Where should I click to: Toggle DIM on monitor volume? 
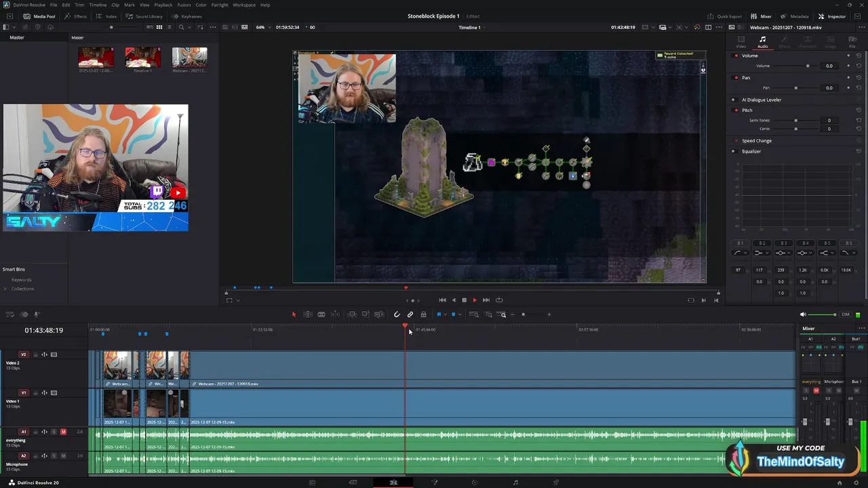tap(845, 314)
